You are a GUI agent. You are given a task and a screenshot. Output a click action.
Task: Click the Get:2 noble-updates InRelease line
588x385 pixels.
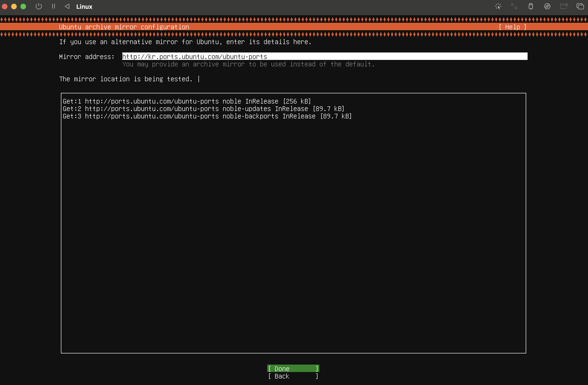[x=203, y=109]
